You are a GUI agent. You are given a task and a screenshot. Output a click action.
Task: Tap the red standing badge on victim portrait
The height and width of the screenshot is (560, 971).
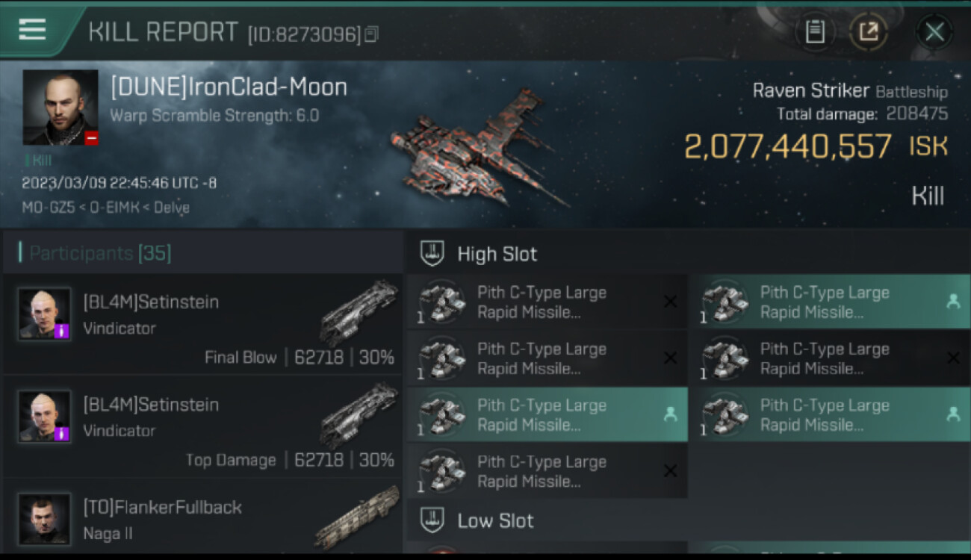point(91,138)
